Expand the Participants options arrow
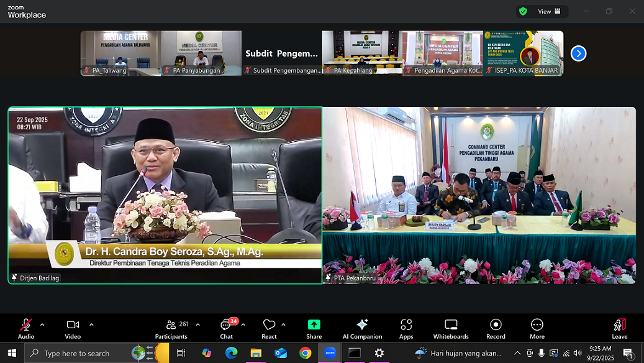Image resolution: width=644 pixels, height=363 pixels. 197,324
